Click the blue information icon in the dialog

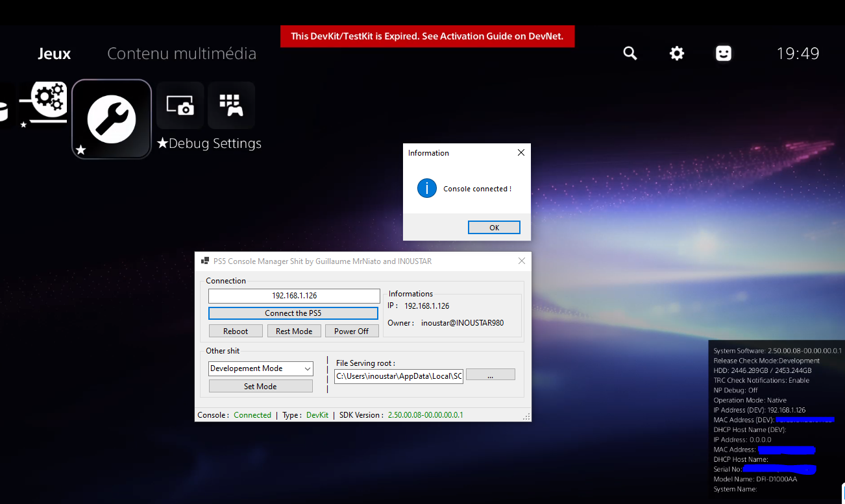[x=426, y=188]
